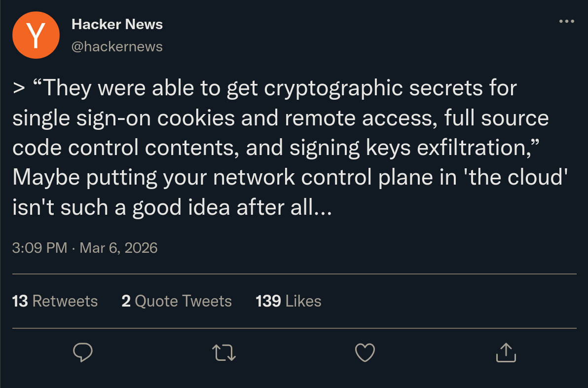The width and height of the screenshot is (588, 388).
Task: Click the orange Y Combinator avatar
Action: [36, 35]
